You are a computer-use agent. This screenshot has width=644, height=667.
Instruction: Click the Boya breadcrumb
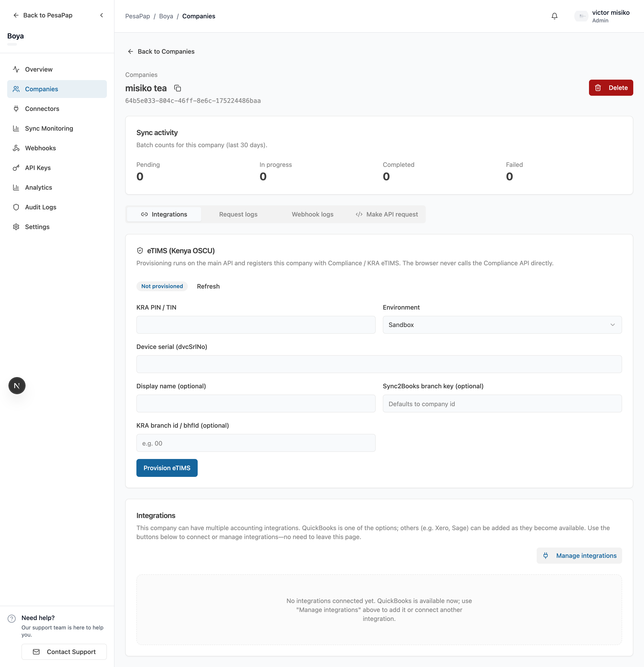(166, 16)
